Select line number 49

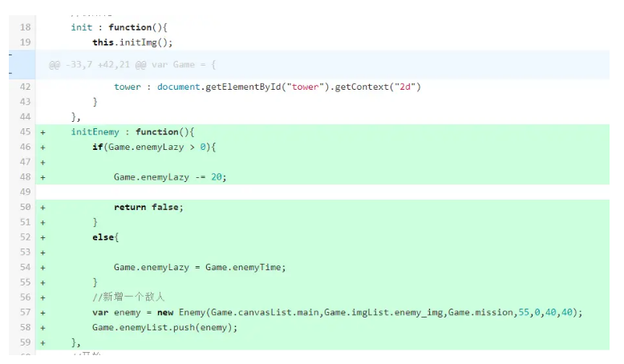[25, 192]
